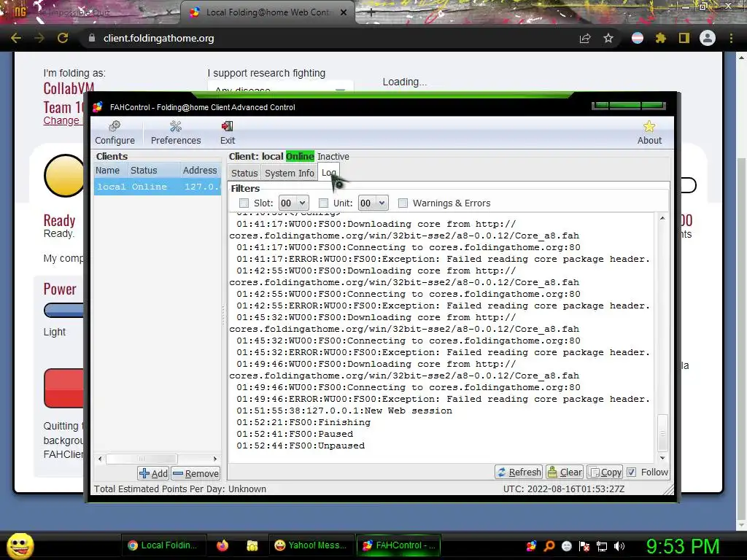Click the clients list right scroll arrow
The image size is (747, 560).
(x=215, y=459)
